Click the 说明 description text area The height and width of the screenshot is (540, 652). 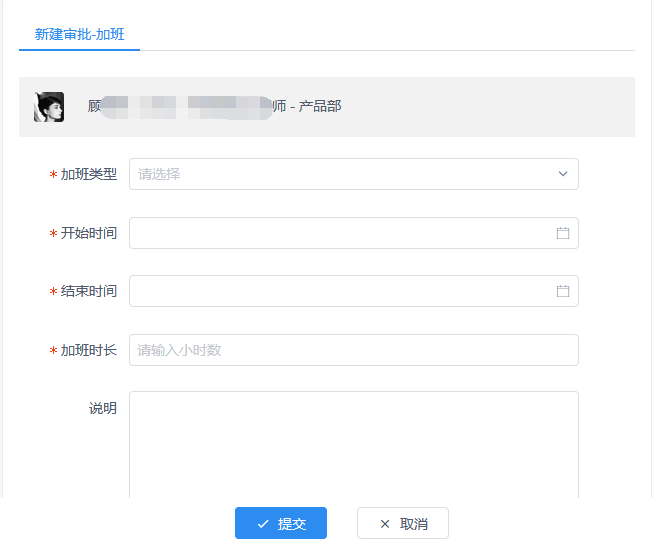(353, 444)
